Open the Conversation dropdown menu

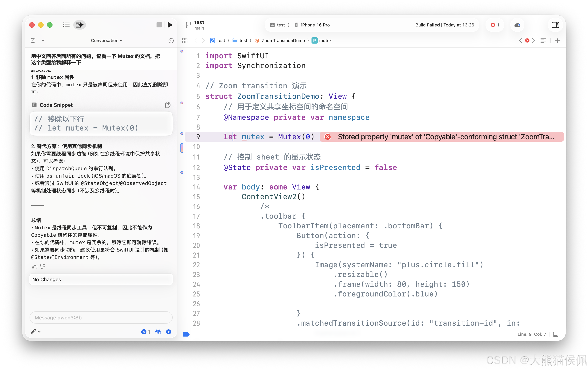pyautogui.click(x=107, y=40)
